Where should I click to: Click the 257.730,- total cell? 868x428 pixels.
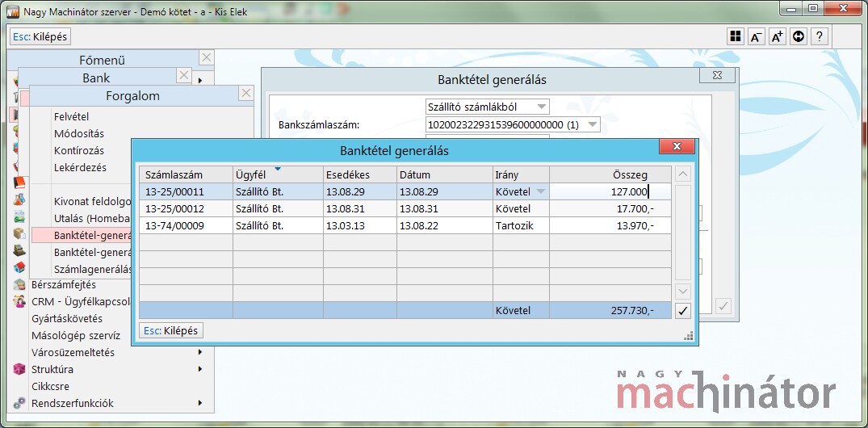tap(610, 311)
